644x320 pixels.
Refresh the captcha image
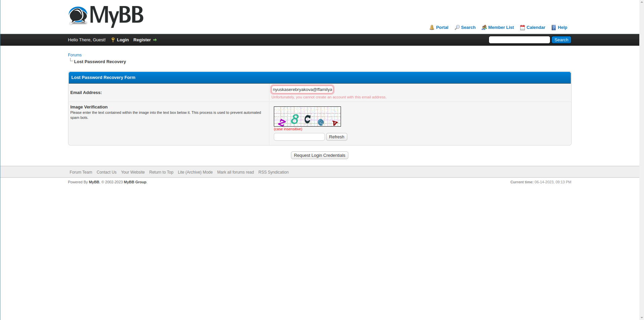(x=336, y=137)
